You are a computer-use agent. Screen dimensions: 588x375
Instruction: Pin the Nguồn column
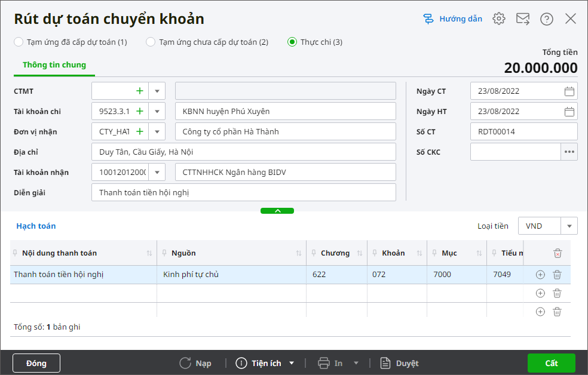tap(164, 253)
